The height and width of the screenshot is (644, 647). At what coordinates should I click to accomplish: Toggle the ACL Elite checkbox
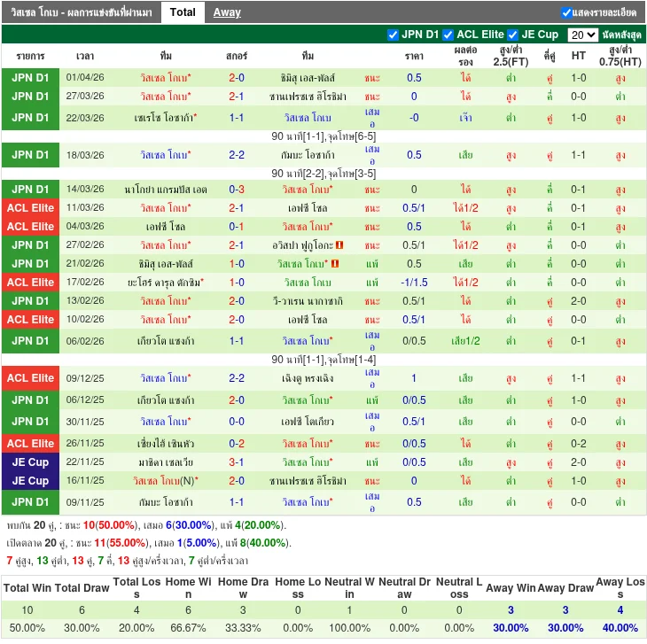pyautogui.click(x=448, y=35)
